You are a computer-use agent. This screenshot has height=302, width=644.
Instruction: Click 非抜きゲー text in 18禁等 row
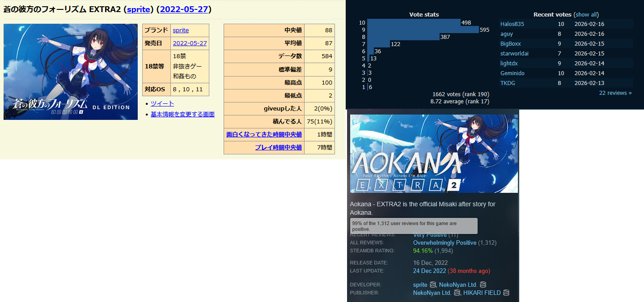(187, 66)
